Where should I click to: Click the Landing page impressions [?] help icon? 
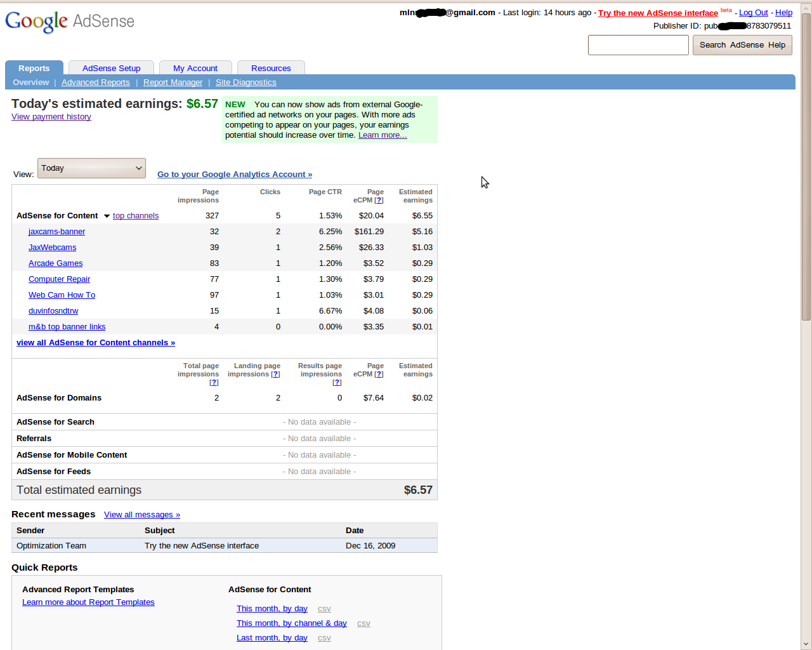point(275,375)
